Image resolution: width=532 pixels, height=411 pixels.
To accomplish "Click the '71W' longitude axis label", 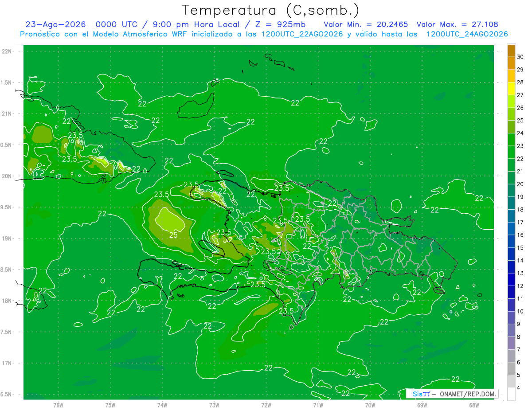I will [318, 405].
